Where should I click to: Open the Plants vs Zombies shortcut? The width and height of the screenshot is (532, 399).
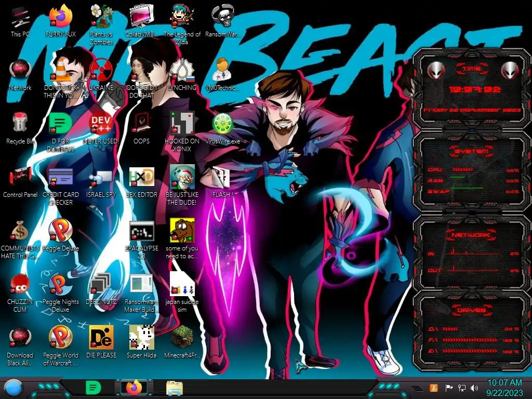101,24
